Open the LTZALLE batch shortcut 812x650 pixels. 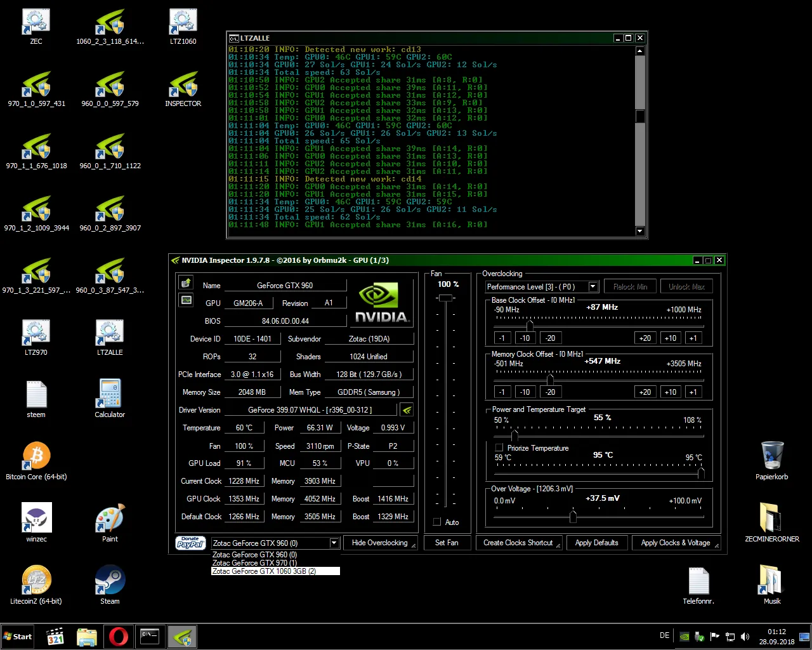(110, 338)
